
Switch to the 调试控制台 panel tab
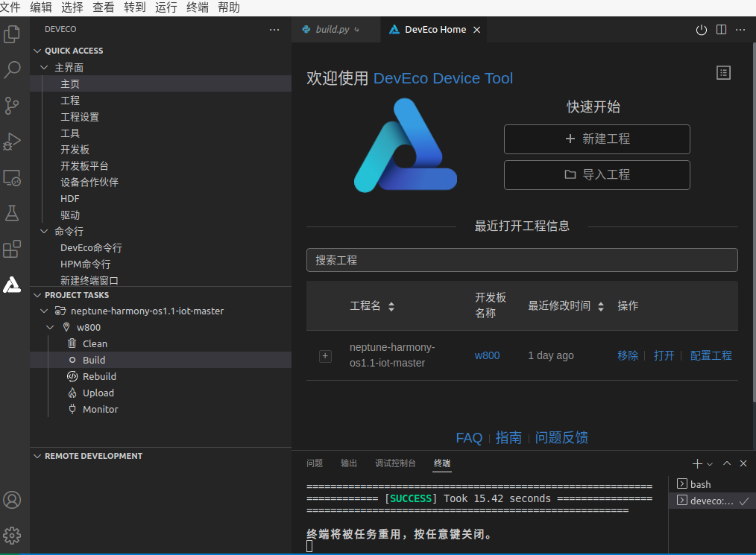(x=395, y=463)
